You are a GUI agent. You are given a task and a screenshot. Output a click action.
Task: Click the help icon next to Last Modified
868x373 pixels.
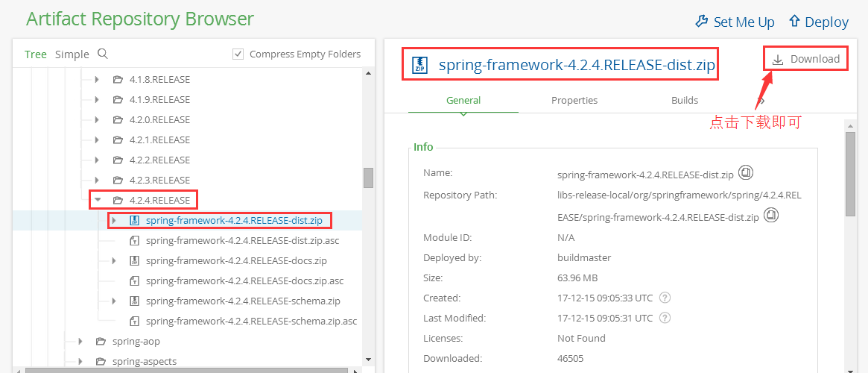[665, 318]
